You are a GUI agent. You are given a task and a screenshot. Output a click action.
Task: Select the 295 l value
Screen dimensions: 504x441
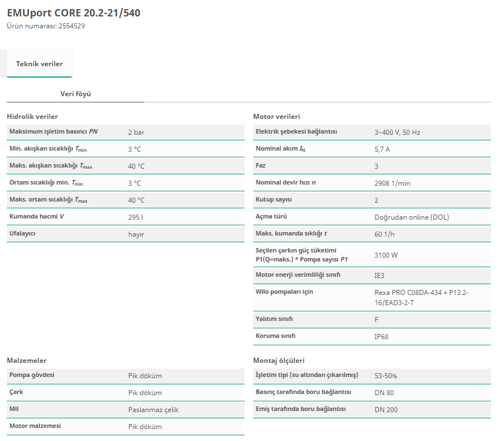tap(136, 217)
